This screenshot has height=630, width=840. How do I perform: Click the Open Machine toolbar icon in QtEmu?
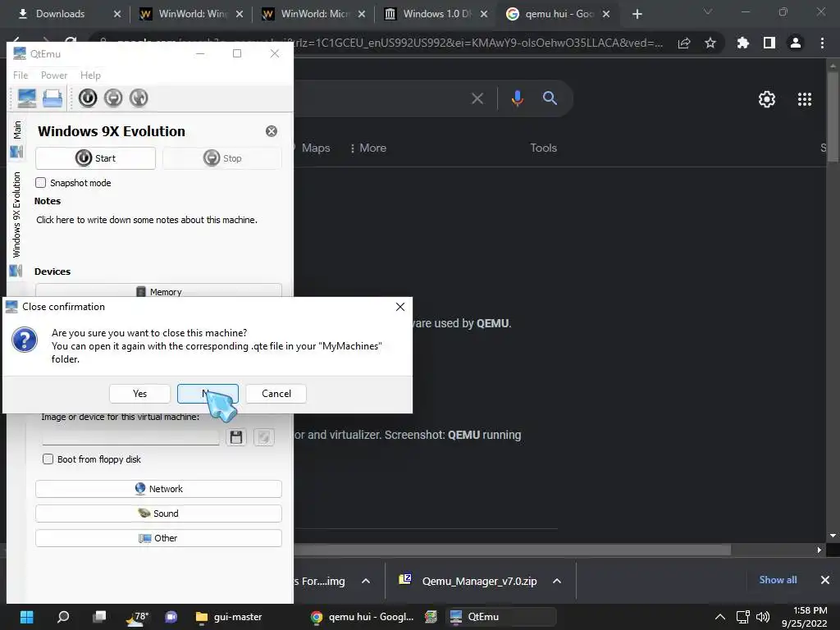click(x=52, y=98)
